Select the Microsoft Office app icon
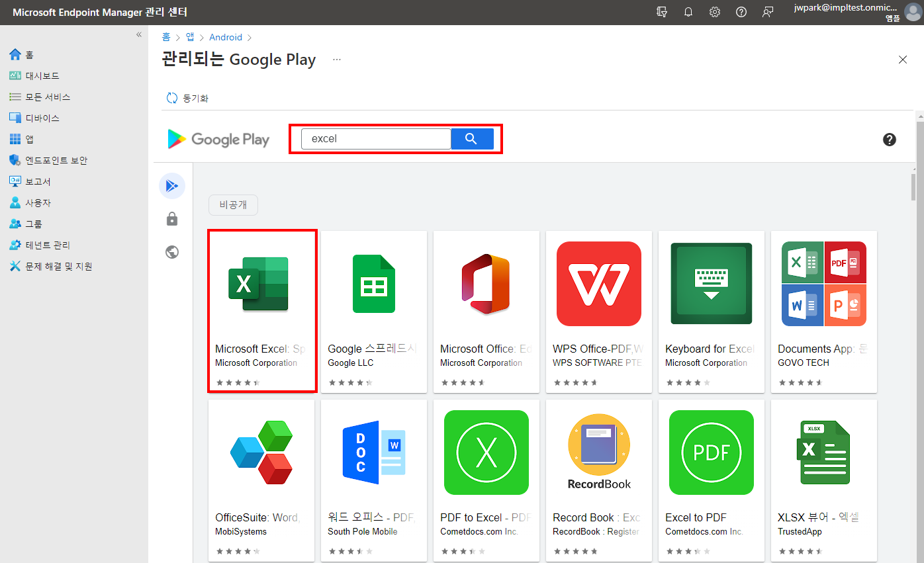The height and width of the screenshot is (563, 924). (486, 284)
